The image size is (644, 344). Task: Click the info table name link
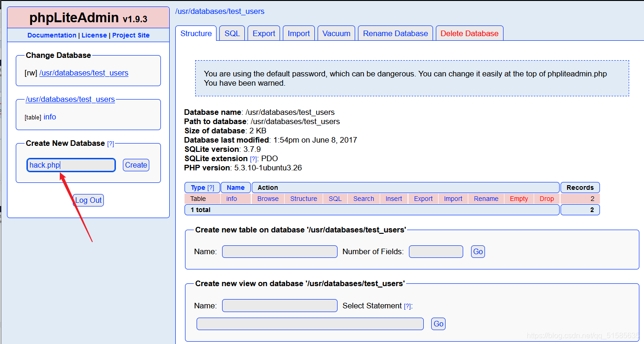tap(232, 199)
